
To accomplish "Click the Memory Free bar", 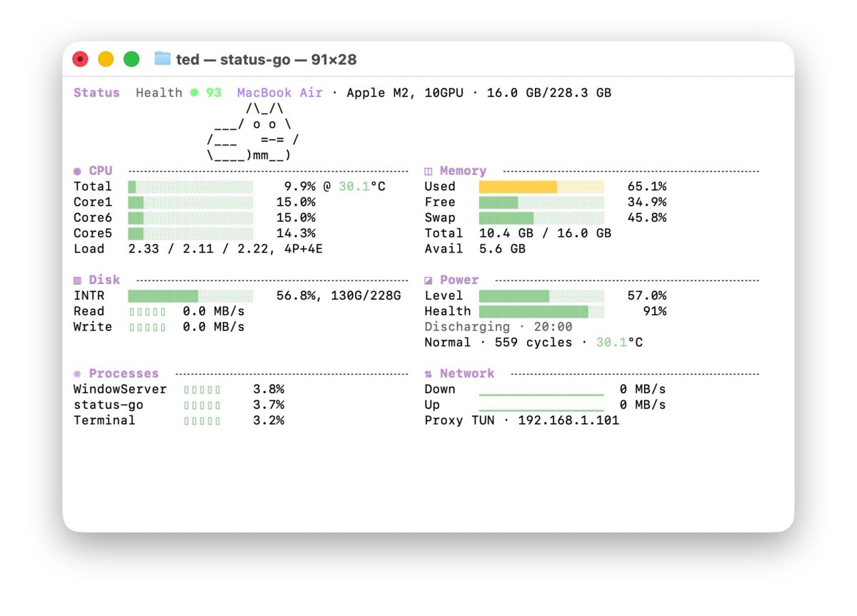I will tap(542, 202).
